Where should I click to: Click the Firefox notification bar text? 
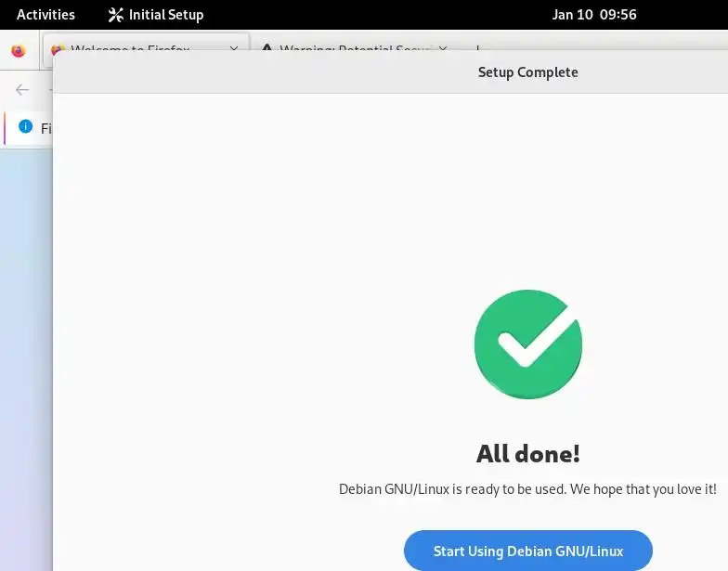[46, 128]
